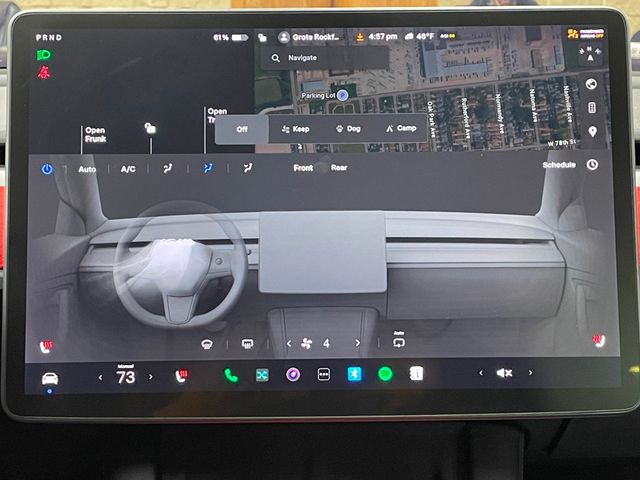Open the purple camera app

[293, 374]
